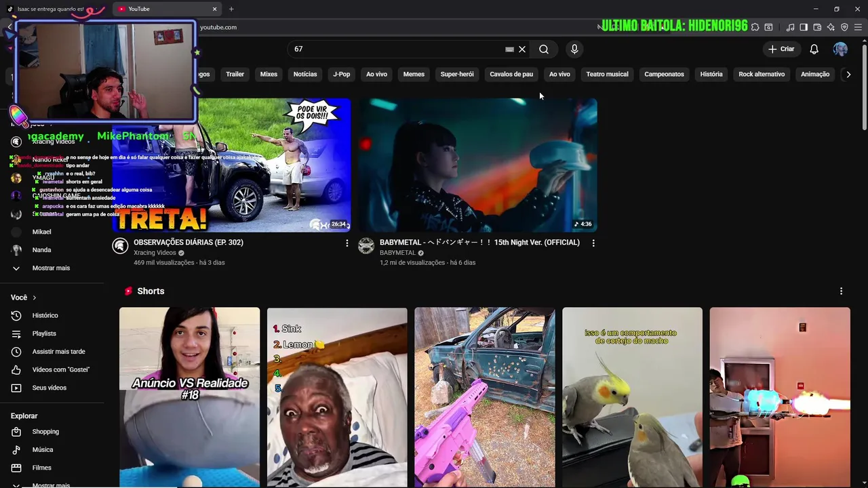The width and height of the screenshot is (868, 488).
Task: Expand subscriptions with Mostrar mais
Action: click(51, 268)
